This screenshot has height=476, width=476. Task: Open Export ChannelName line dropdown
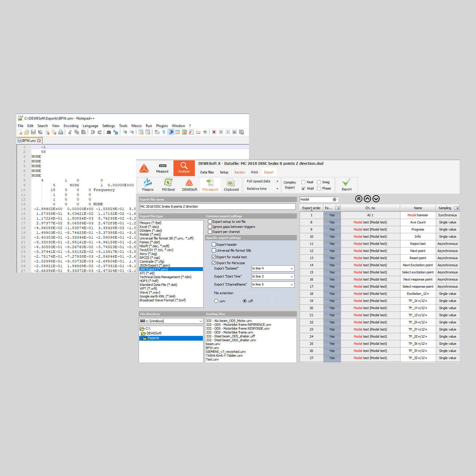click(x=273, y=284)
